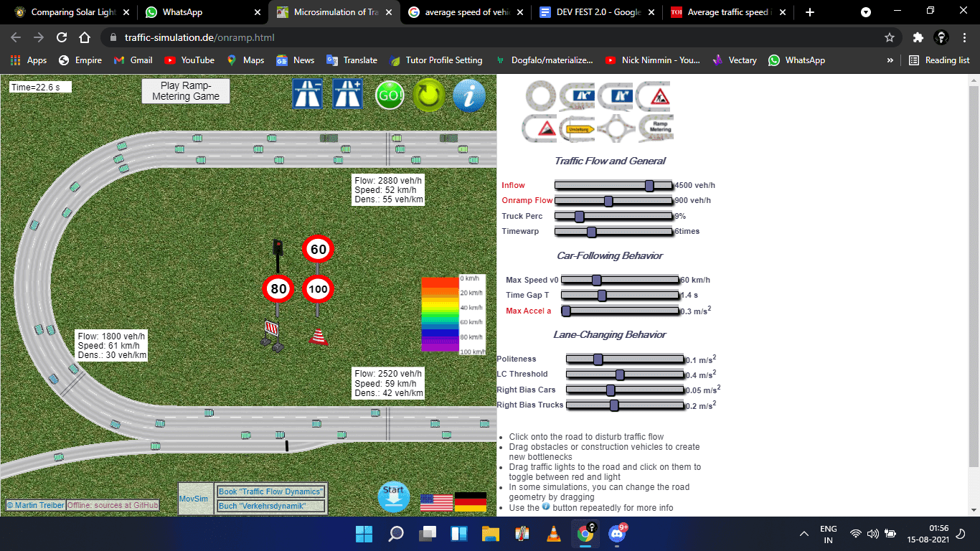Screen dimensions: 980x551
Task: Click the Truck Perc slider
Action: pyautogui.click(x=613, y=216)
